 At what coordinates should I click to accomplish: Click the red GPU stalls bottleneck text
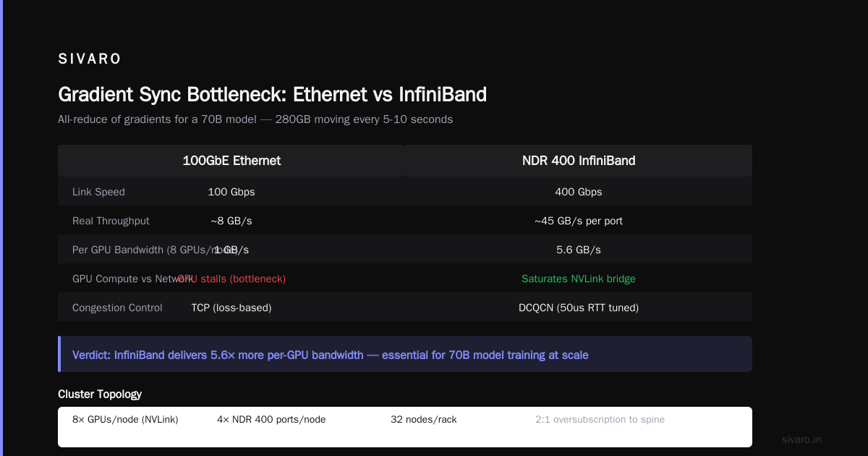pos(231,279)
